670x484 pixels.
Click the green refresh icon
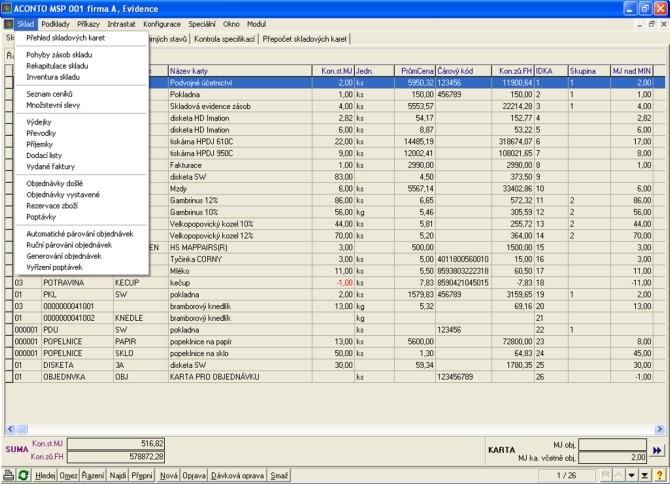pyautogui.click(x=23, y=477)
